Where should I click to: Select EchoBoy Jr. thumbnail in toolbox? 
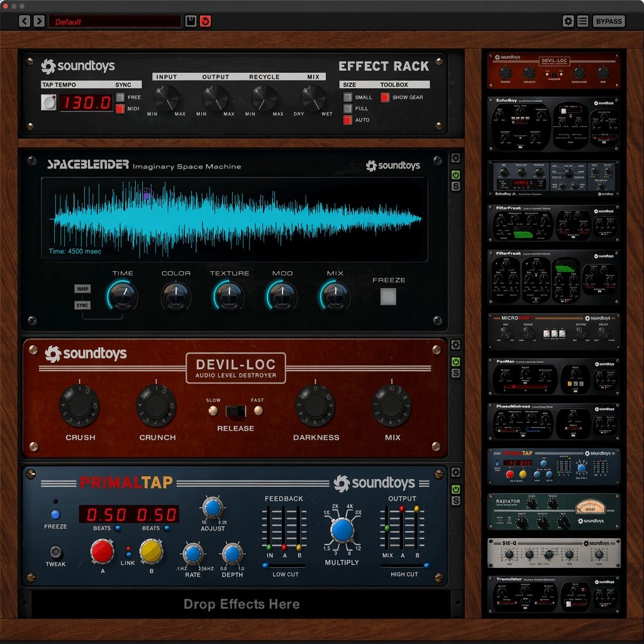pos(553,179)
